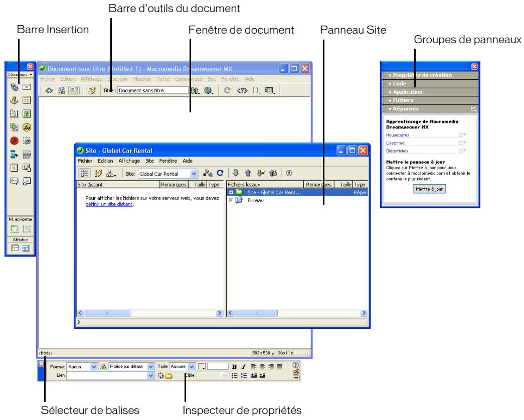
Task: Refresh Design view in document toolbar
Action: tap(227, 90)
